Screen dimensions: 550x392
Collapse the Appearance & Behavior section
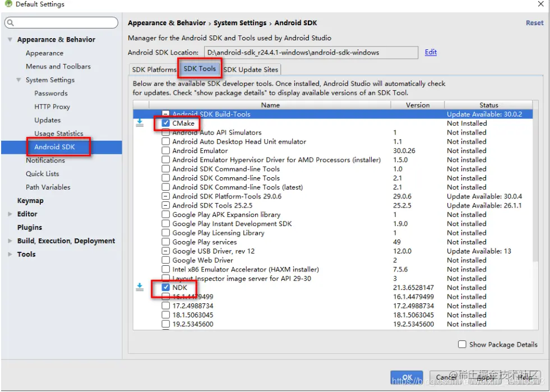click(x=10, y=40)
